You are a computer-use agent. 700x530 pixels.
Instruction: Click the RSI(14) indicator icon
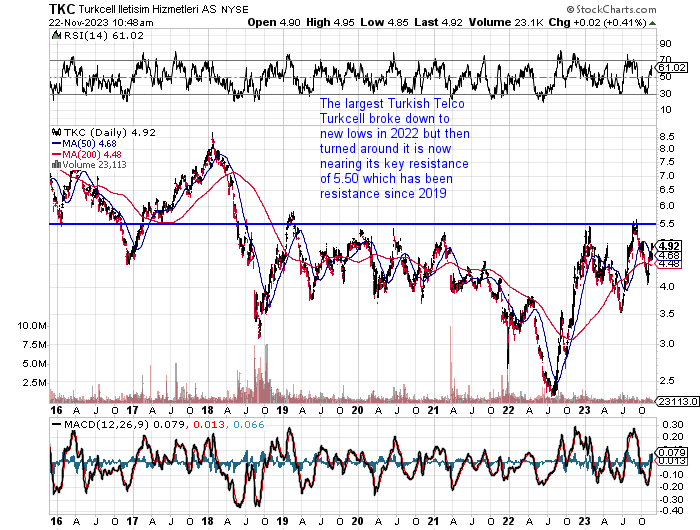tap(57, 35)
